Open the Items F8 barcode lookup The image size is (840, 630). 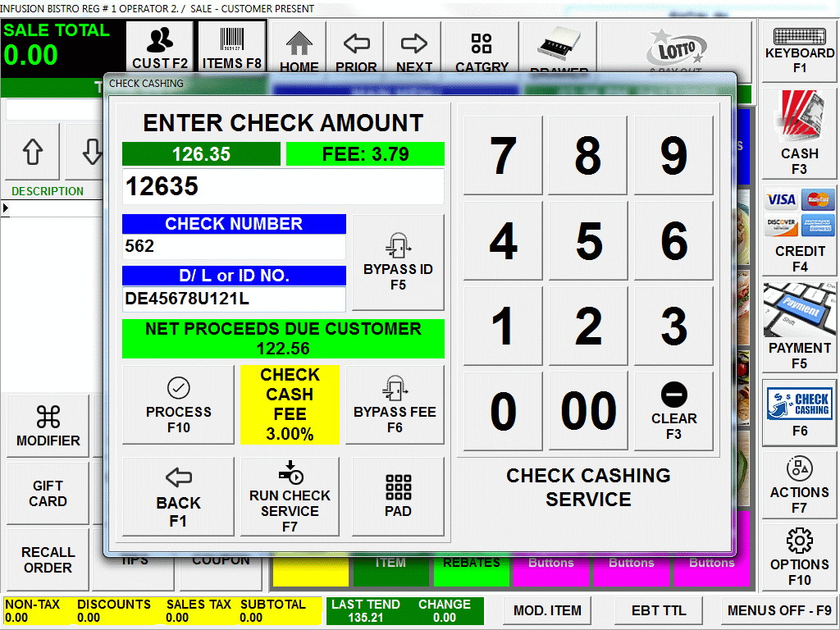pyautogui.click(x=231, y=47)
